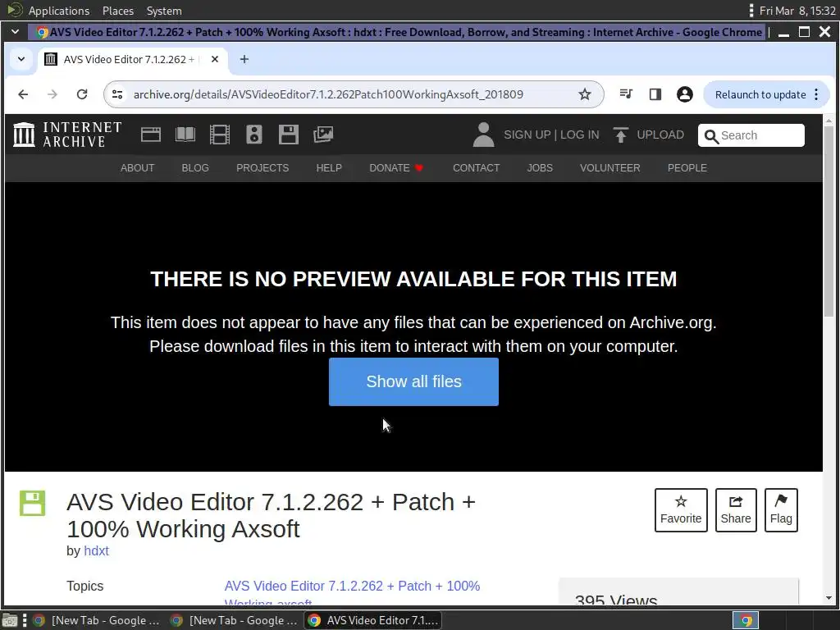Open the Places menu in top panel
840x630 pixels.
point(118,11)
